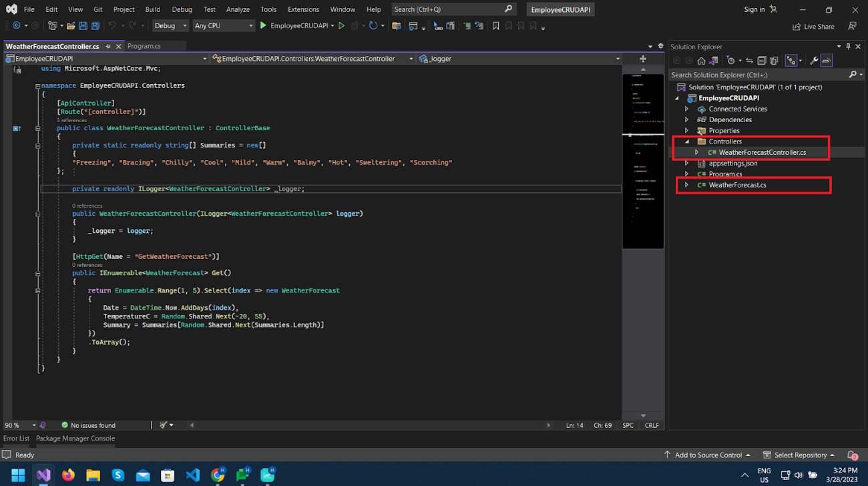Image resolution: width=868 pixels, height=486 pixels.
Task: Open the Build menu
Action: (x=153, y=9)
